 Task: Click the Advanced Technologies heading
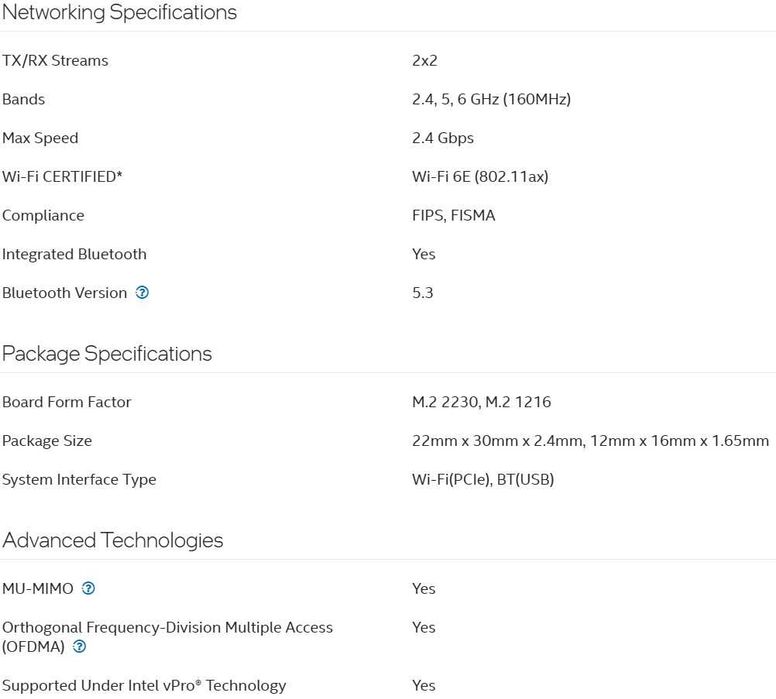point(112,541)
